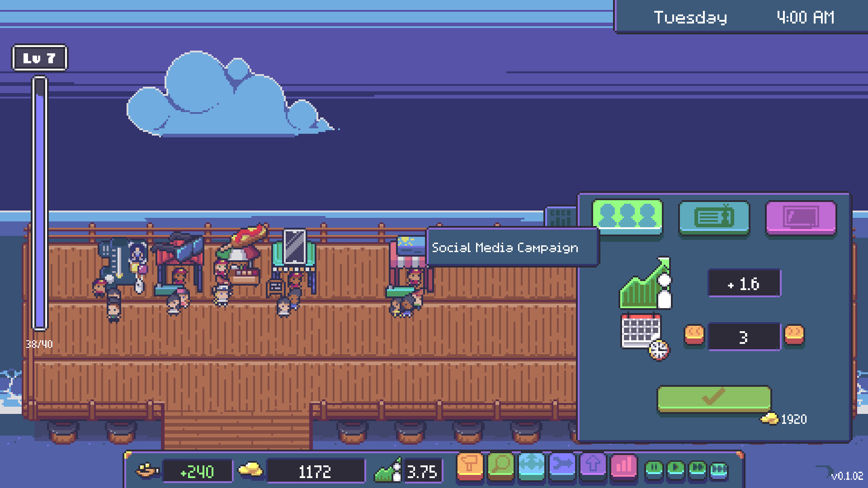Open the purple upgrade arrow tool

(593, 467)
